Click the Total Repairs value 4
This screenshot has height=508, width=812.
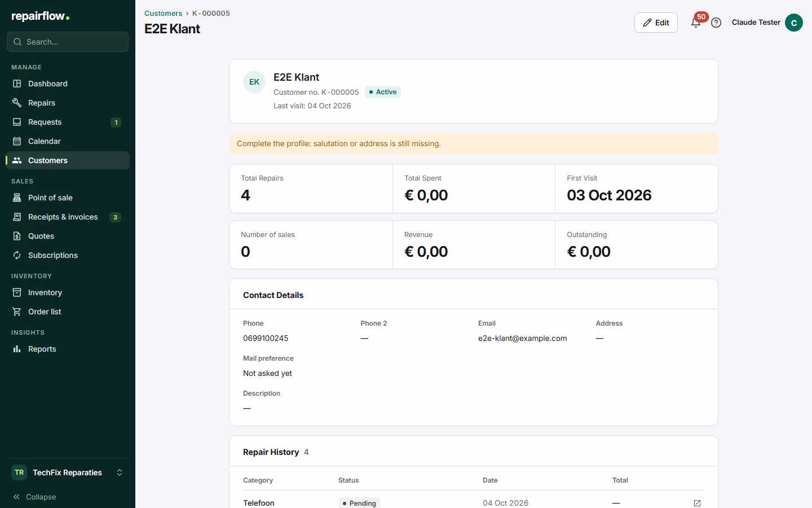[245, 195]
